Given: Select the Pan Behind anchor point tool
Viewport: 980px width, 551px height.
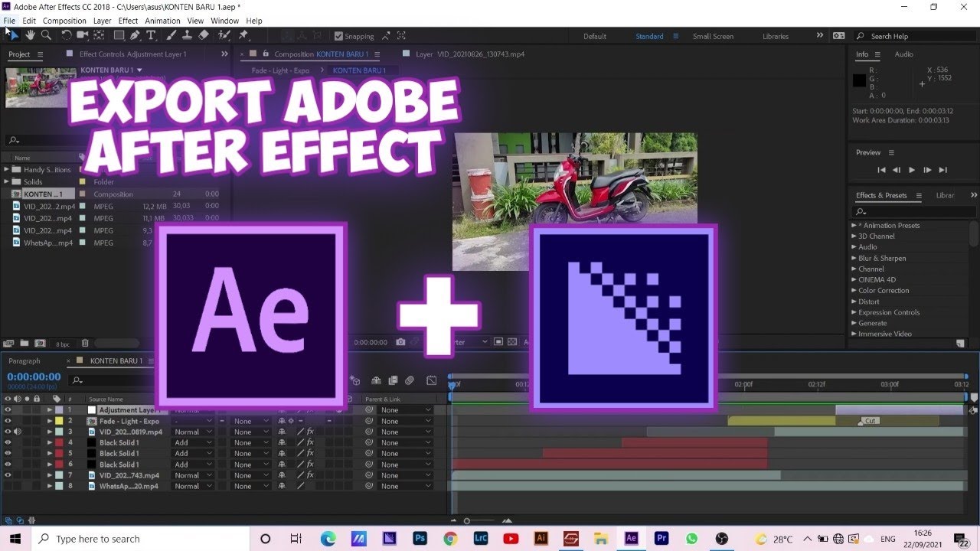Looking at the screenshot, I should (99, 35).
